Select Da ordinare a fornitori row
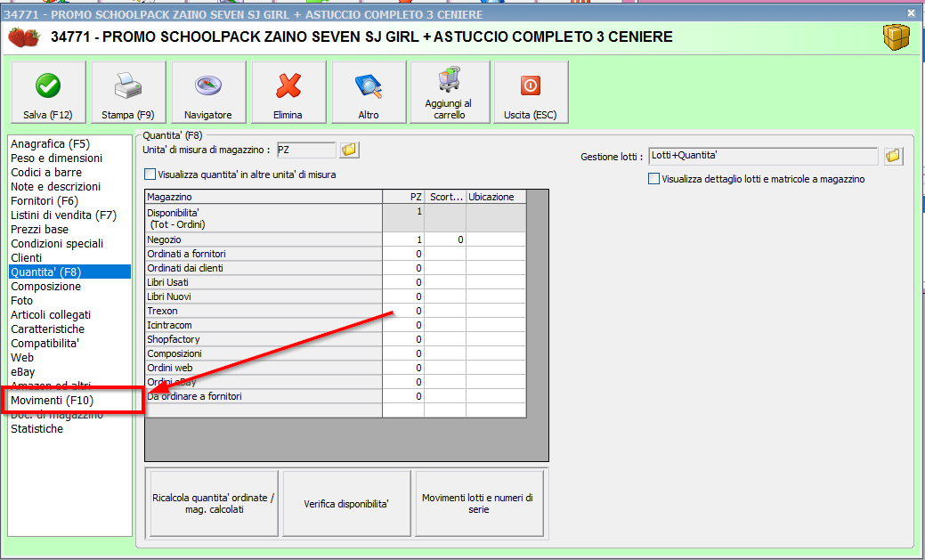The width and height of the screenshot is (925, 560). coord(264,396)
